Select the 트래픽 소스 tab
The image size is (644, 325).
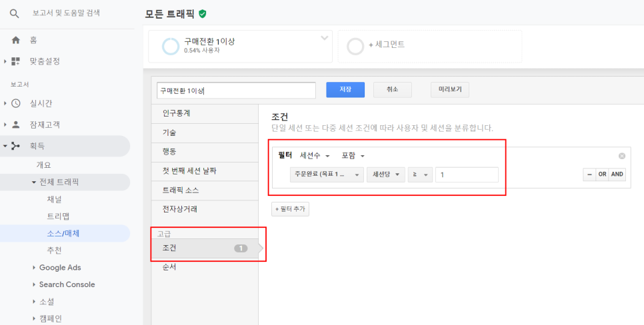(205, 190)
